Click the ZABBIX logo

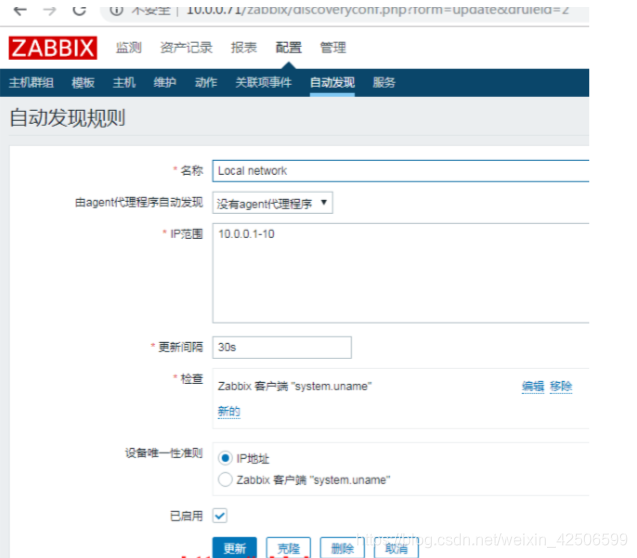click(53, 48)
